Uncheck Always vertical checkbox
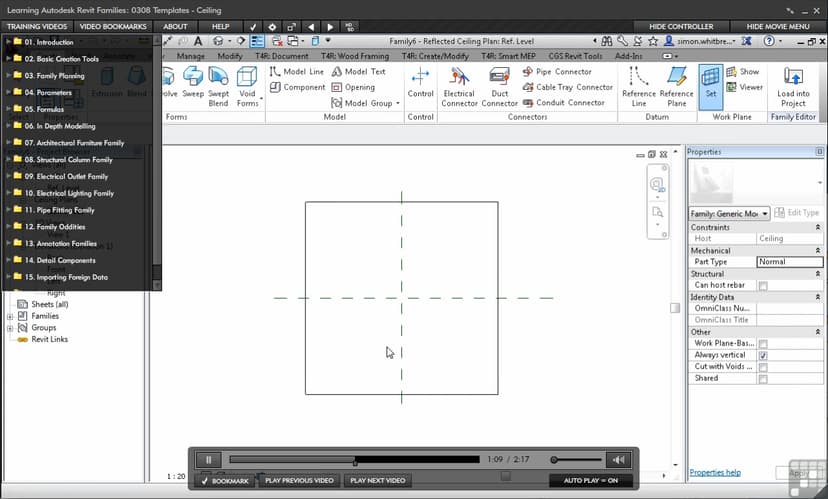 (x=763, y=355)
